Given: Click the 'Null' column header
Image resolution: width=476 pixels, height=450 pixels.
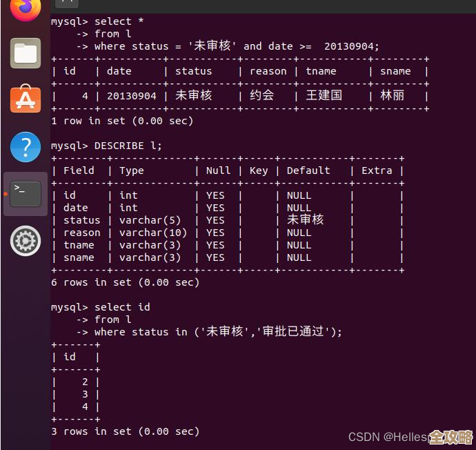Looking at the screenshot, I should point(218,170).
